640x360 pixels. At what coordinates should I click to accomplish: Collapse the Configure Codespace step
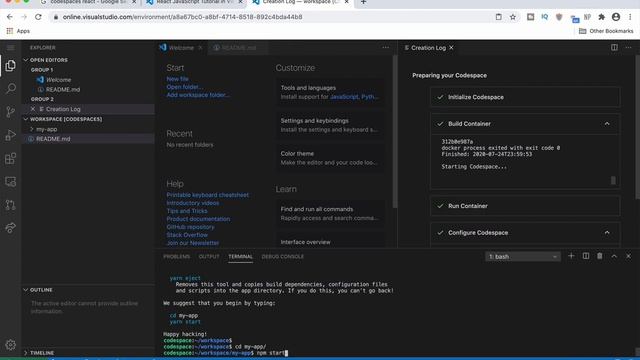point(607,233)
